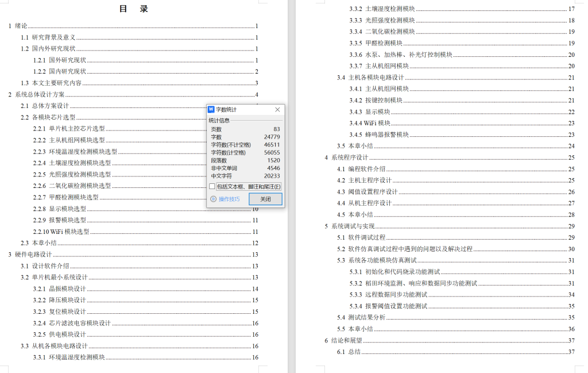
Task: Close the 字数统计 dialog with the X
Action: [x=277, y=109]
